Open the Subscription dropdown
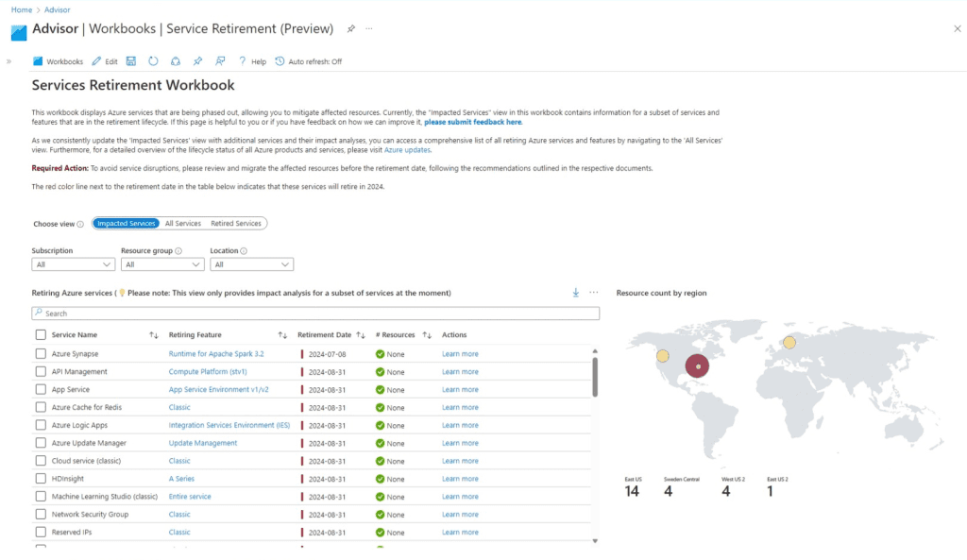Viewport: 967px width, 560px height. [73, 264]
